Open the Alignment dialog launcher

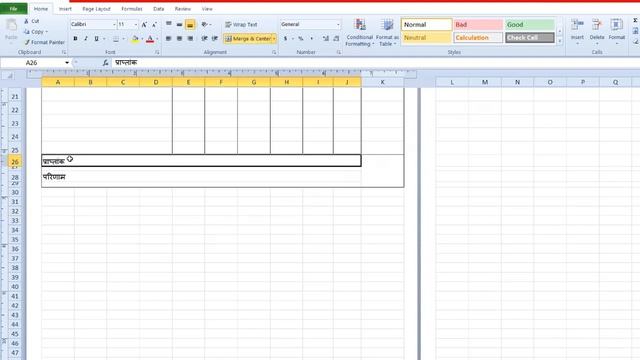tap(274, 52)
